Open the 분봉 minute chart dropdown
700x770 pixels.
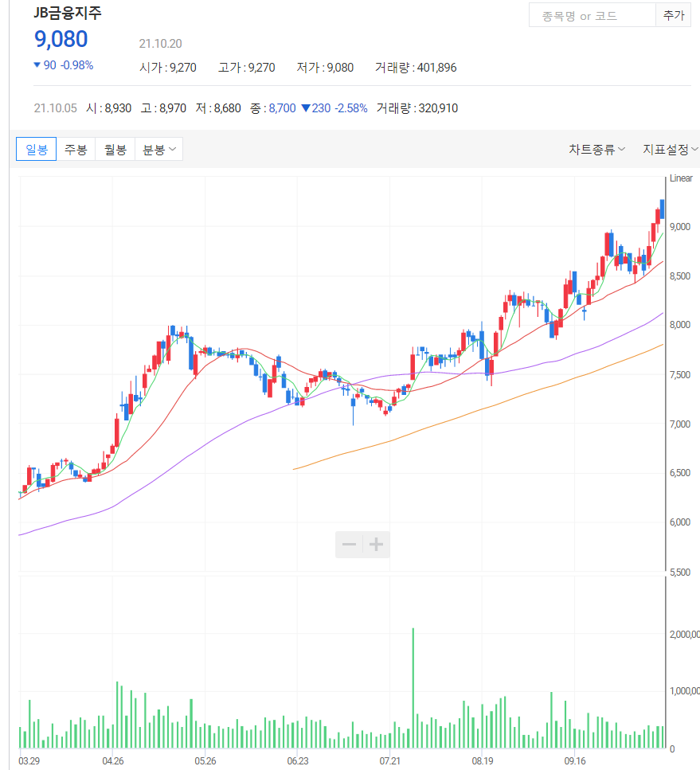(x=158, y=149)
